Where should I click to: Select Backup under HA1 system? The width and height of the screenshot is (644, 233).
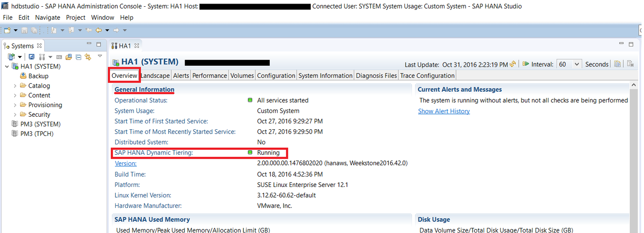38,76
